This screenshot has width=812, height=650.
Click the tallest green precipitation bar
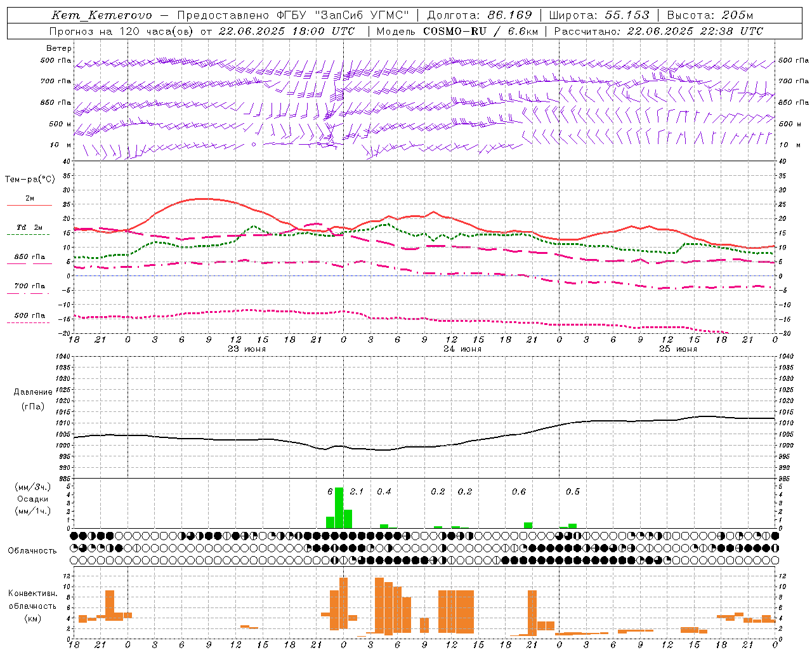(x=339, y=508)
